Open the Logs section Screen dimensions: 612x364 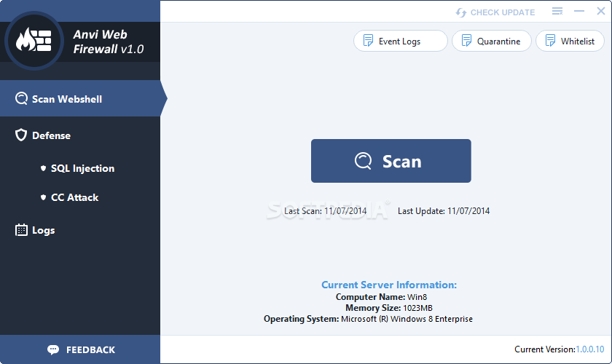43,230
